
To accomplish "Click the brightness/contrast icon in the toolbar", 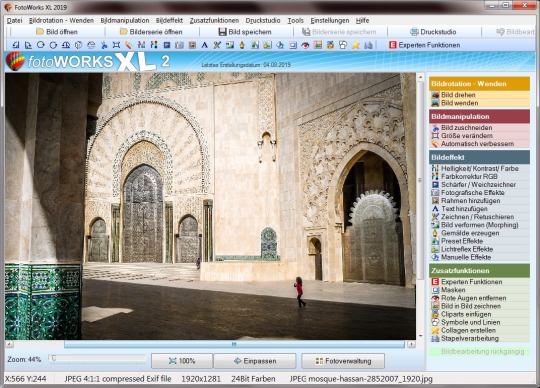I will coord(141,45).
